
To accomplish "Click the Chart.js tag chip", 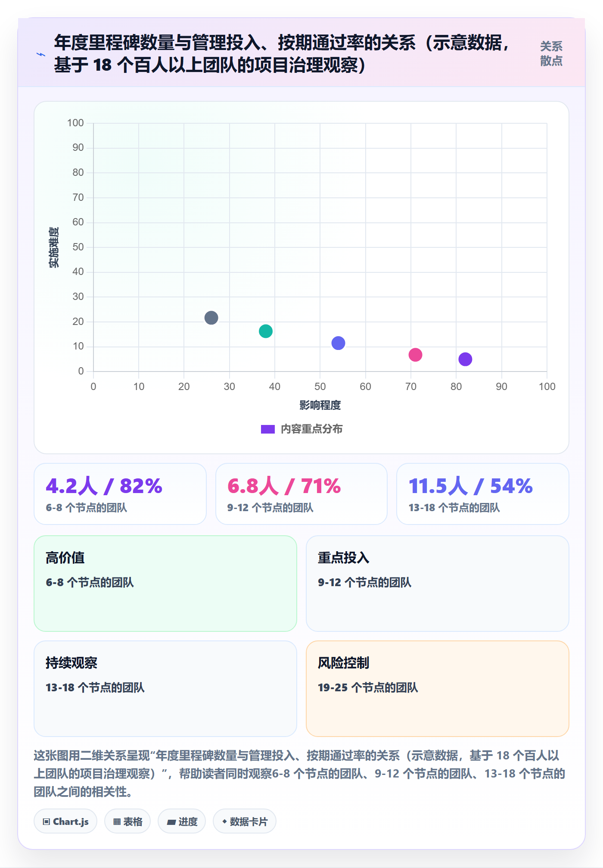I will coord(65,821).
